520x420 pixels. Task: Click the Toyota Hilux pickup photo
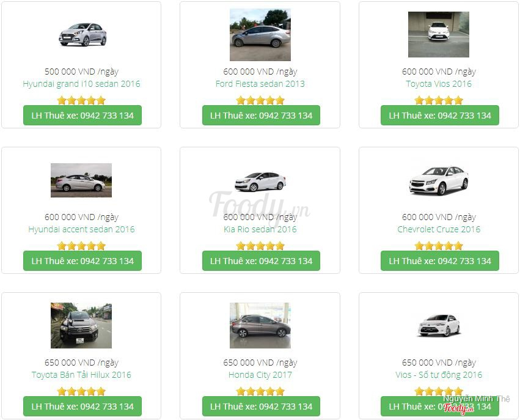tap(81, 325)
